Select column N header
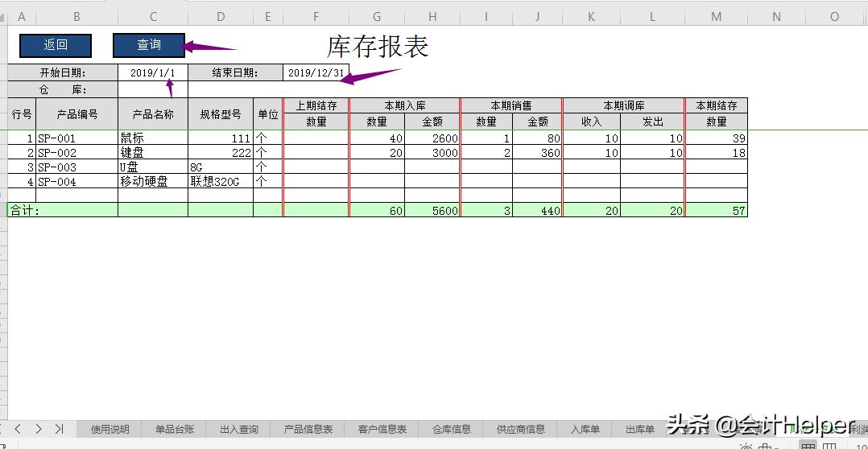 click(777, 17)
